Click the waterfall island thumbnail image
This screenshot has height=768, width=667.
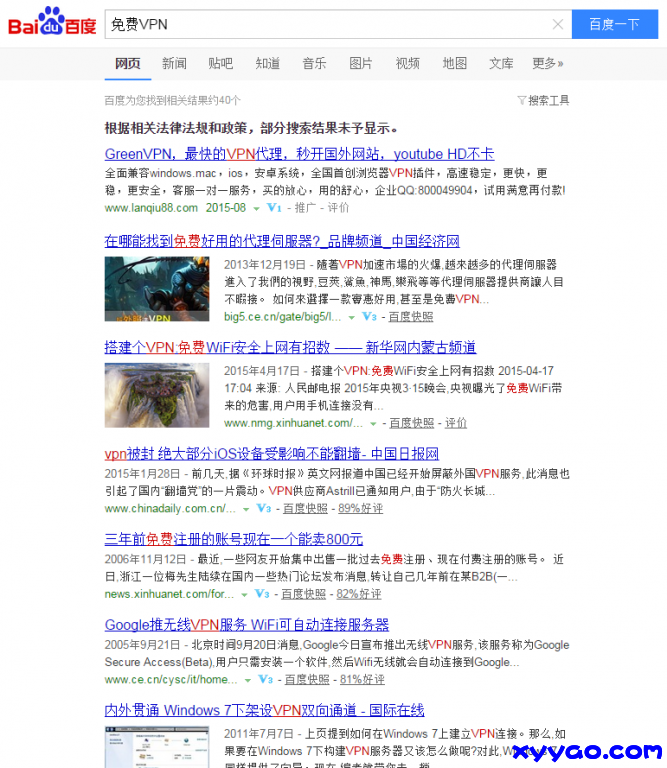click(157, 395)
